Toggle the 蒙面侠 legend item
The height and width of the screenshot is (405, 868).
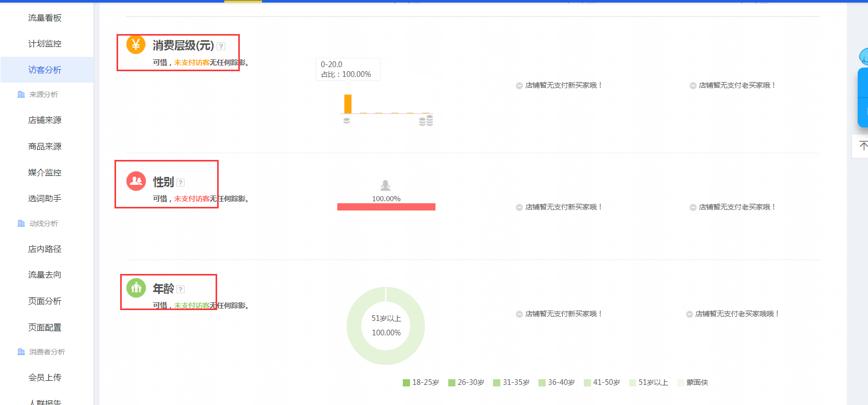click(x=693, y=382)
